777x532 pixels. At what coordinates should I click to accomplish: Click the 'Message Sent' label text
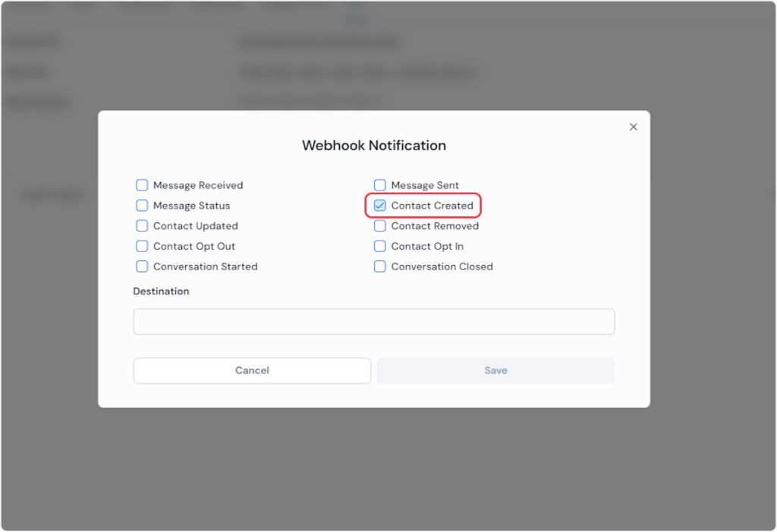tap(425, 185)
